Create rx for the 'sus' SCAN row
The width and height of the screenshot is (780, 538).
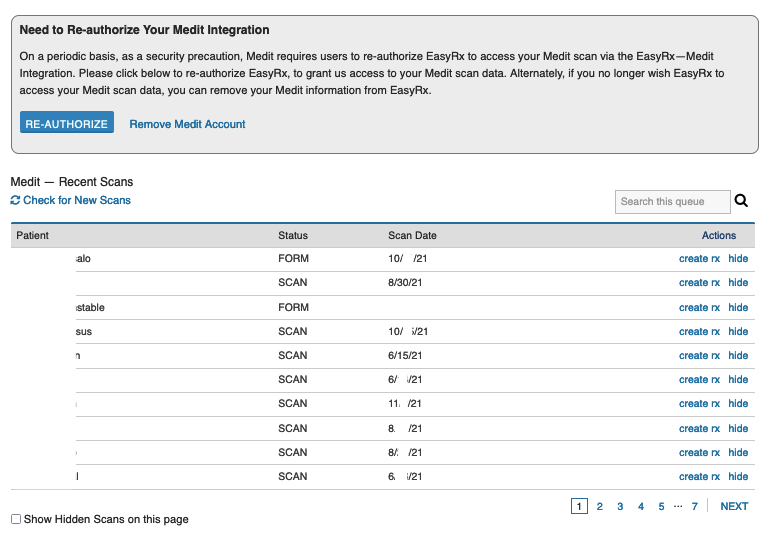click(699, 332)
